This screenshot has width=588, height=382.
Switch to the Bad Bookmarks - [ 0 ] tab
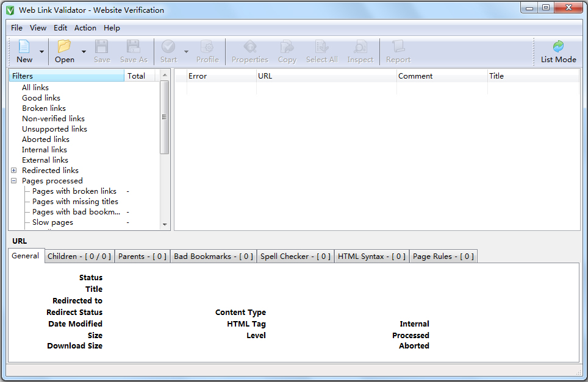[x=213, y=256]
